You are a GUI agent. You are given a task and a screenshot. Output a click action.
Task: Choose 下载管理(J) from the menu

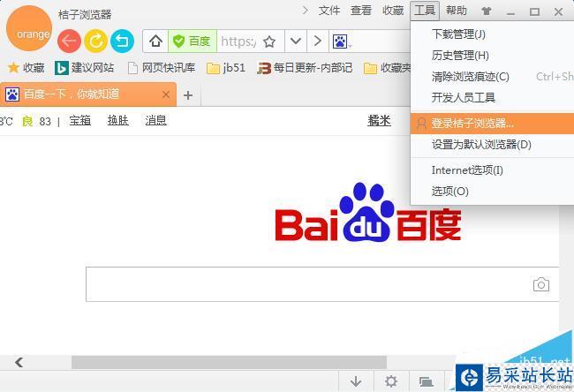click(x=493, y=34)
